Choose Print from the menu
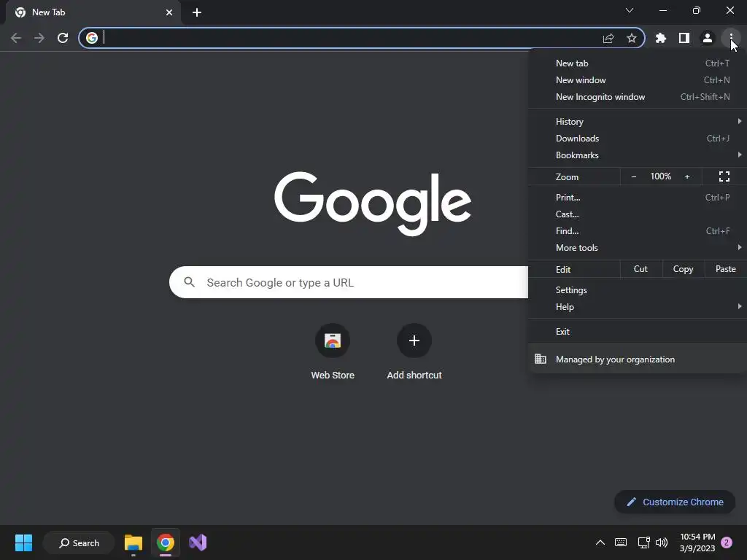The width and height of the screenshot is (747, 560). pyautogui.click(x=638, y=198)
